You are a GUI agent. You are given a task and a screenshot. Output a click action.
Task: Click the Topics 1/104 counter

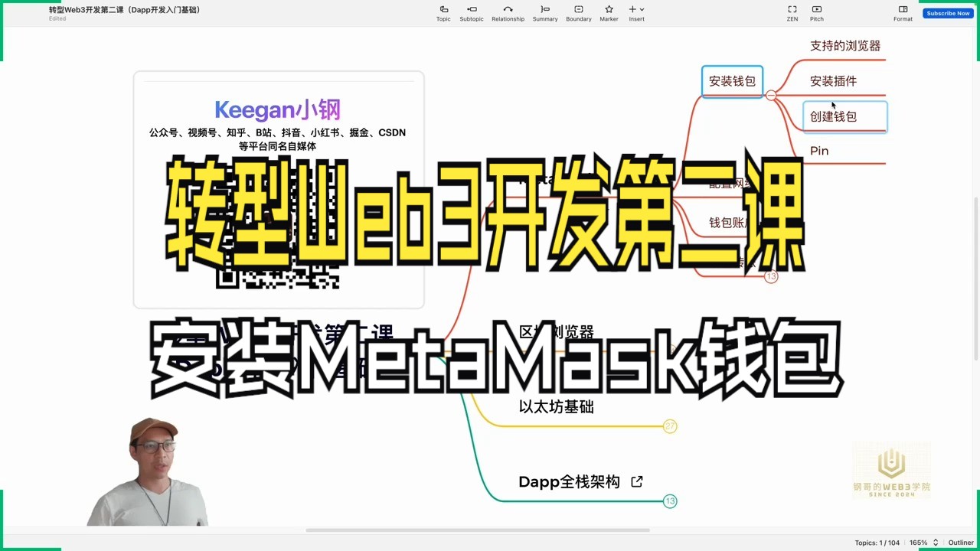point(877,543)
